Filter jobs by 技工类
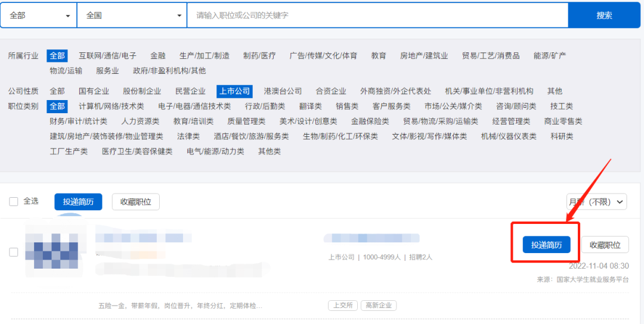 [562, 106]
